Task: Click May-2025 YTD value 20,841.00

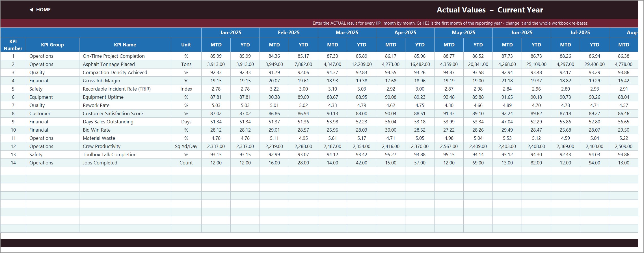Action: click(478, 64)
